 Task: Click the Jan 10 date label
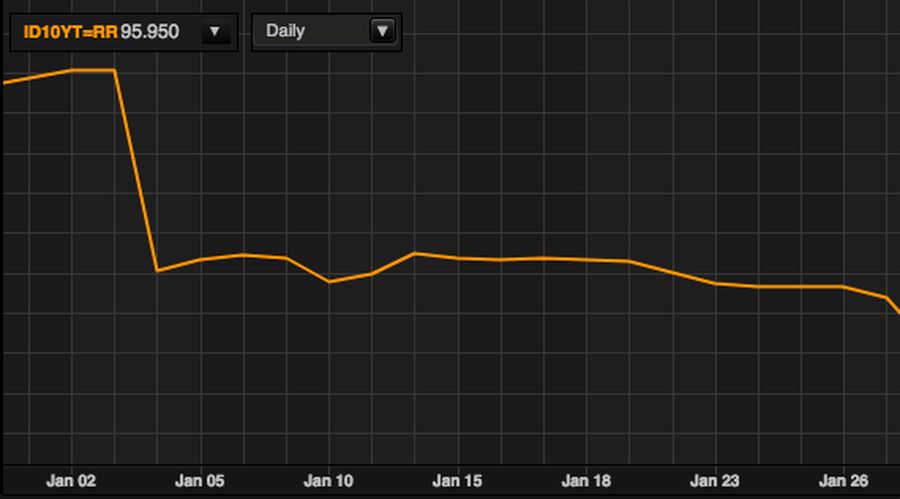tap(328, 481)
